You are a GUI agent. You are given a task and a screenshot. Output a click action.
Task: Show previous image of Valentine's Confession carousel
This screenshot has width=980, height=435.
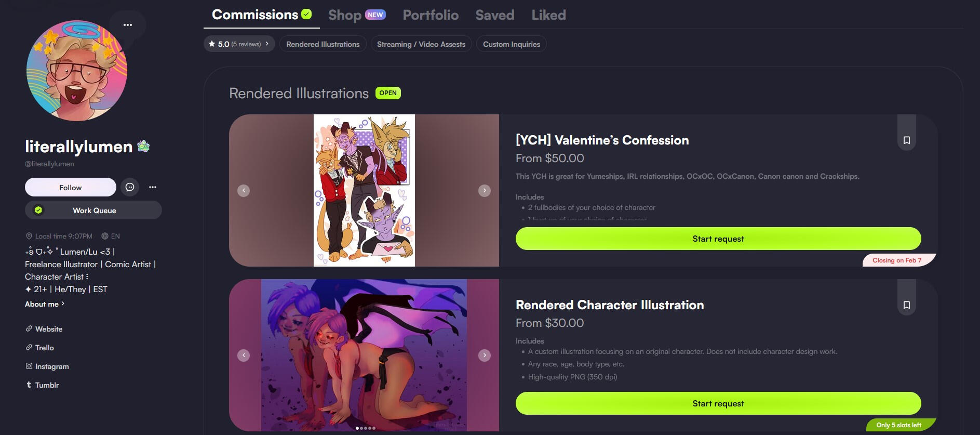[x=244, y=191]
